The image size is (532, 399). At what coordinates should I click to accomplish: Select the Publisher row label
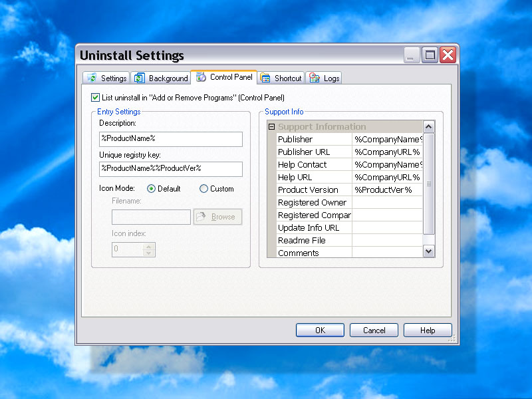tap(314, 139)
